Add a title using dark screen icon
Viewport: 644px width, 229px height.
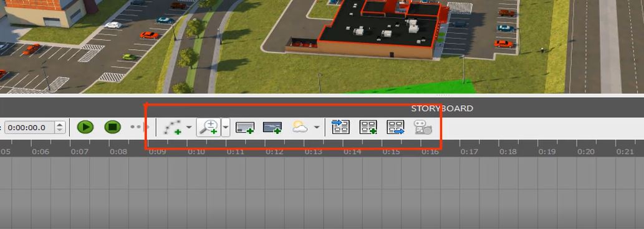(x=272, y=128)
